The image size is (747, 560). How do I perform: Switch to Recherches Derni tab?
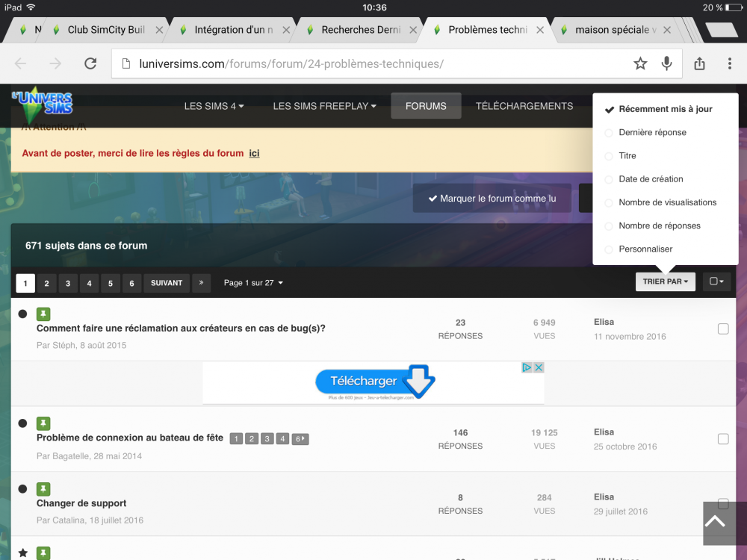[361, 30]
